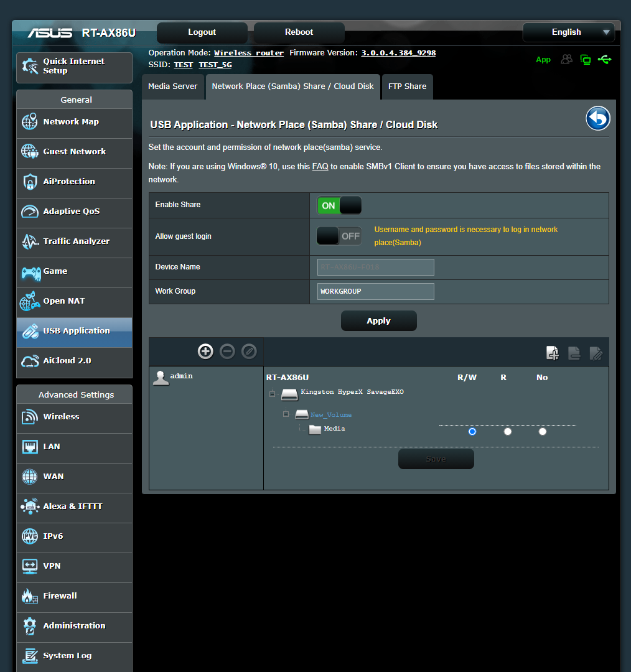
Task: Click the Reboot button
Action: (299, 32)
